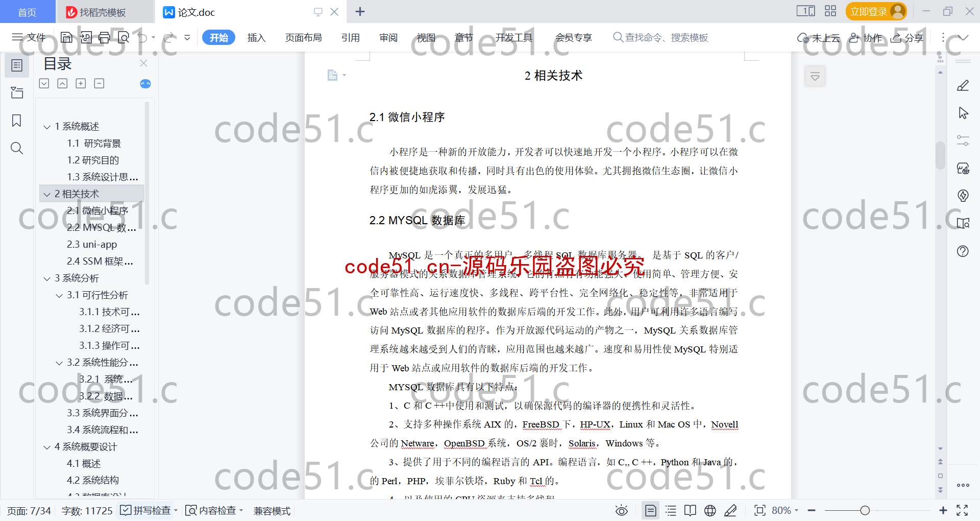Collapse the '1 系统概述' outline section
This screenshot has height=521, width=980.
coord(47,127)
